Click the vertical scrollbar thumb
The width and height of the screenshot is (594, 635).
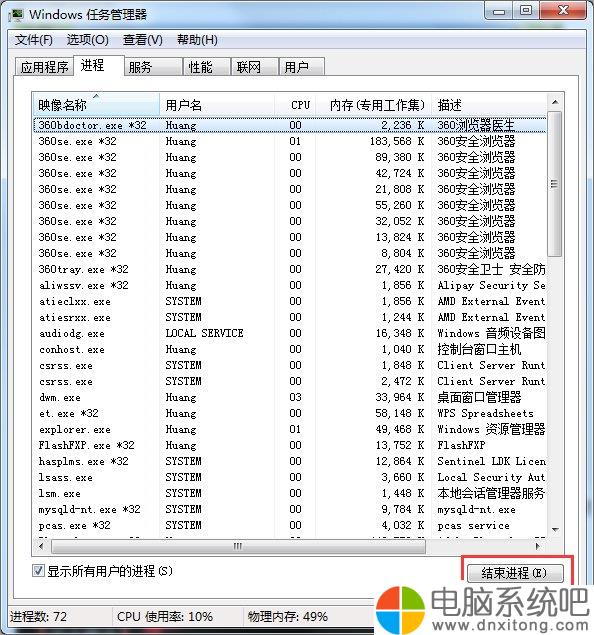[x=555, y=184]
